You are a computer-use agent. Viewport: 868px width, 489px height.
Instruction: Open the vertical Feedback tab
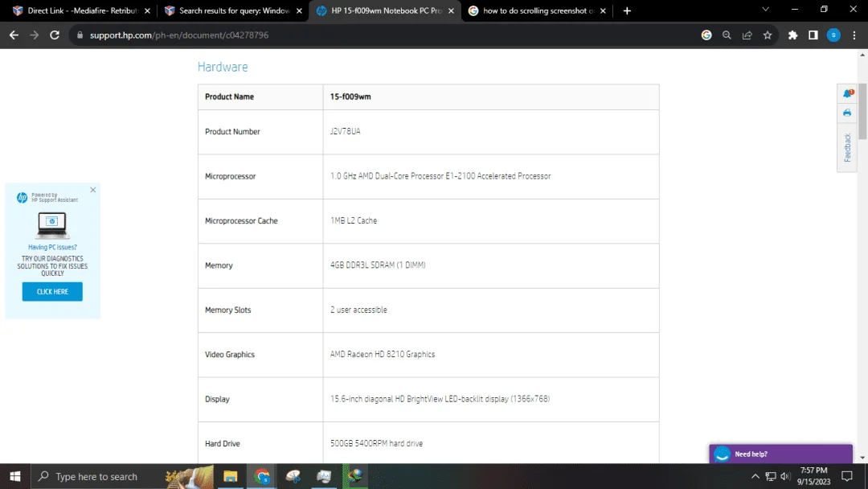coord(847,147)
